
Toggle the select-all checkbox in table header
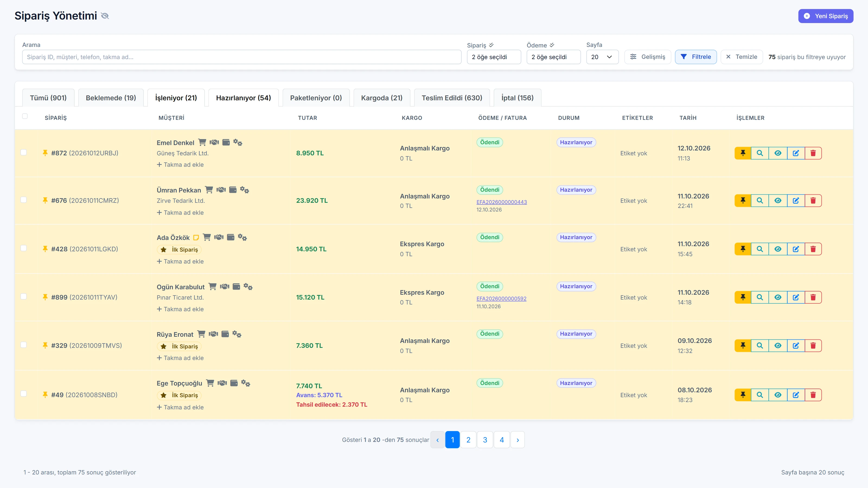[x=25, y=116]
